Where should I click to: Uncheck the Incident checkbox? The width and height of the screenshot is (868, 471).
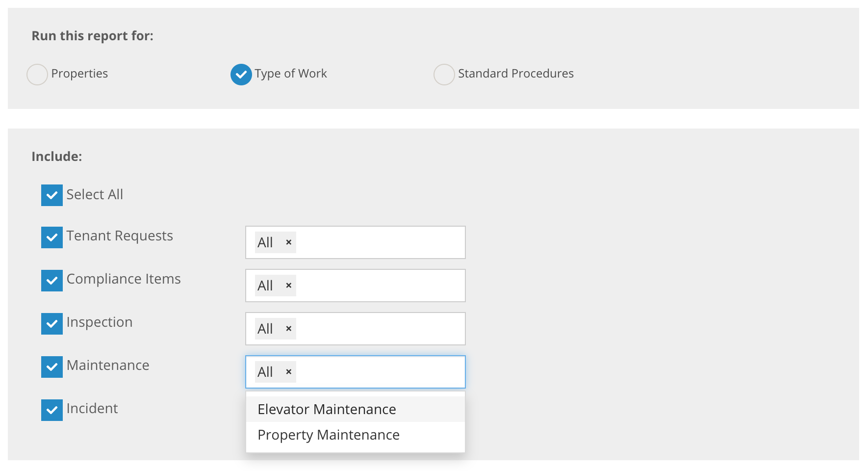52,410
